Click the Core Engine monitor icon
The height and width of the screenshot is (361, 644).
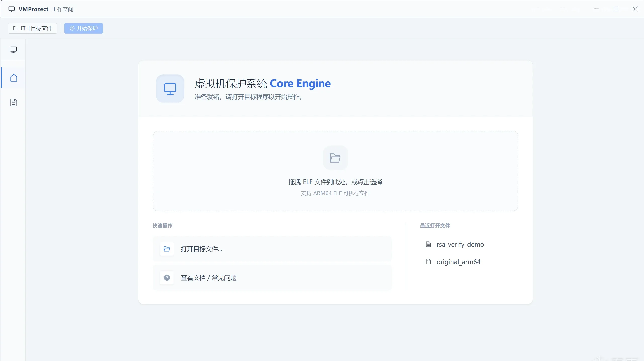click(170, 88)
